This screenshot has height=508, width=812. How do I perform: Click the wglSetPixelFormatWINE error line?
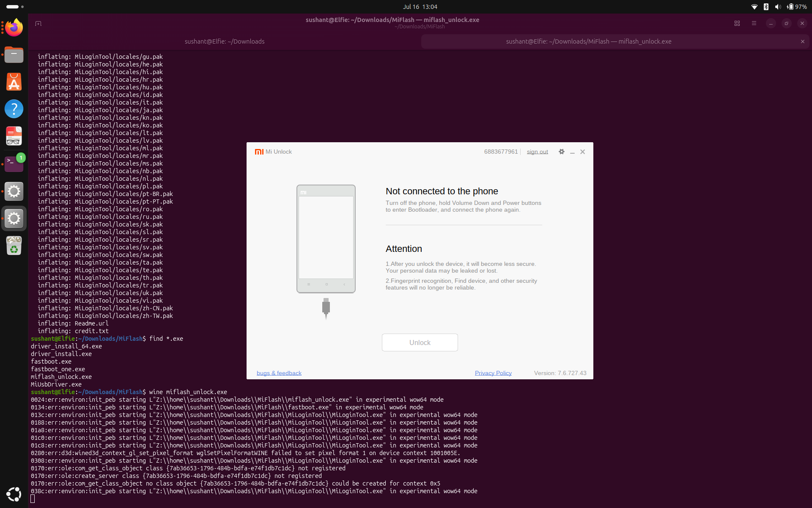point(245,453)
